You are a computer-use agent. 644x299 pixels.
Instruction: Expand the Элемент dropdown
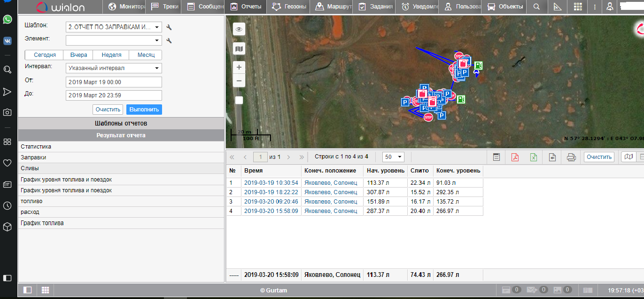[x=114, y=41]
